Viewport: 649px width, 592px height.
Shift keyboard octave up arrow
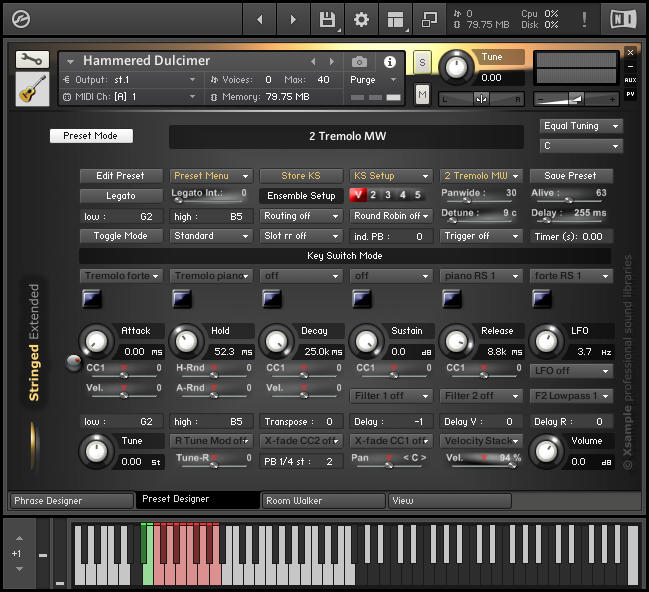[19, 538]
